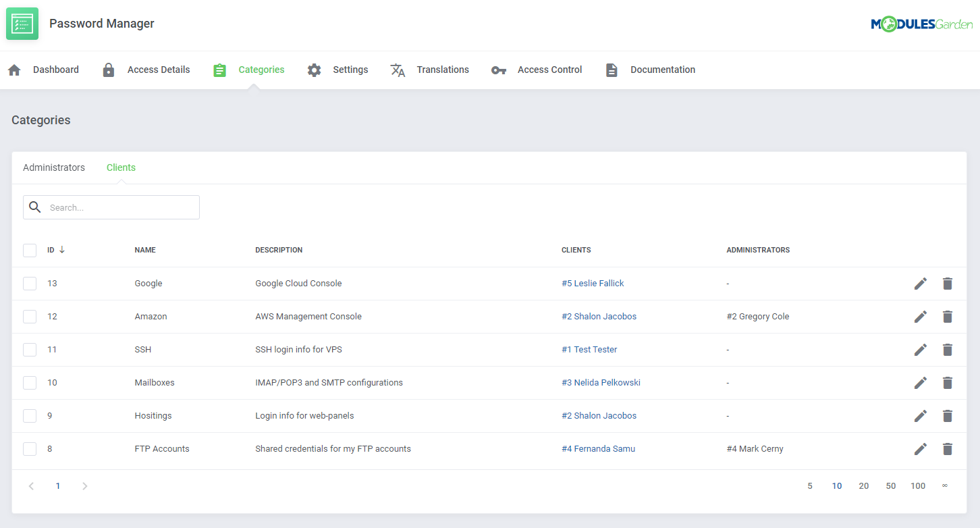
Task: Delete the SSH category
Action: 948,350
